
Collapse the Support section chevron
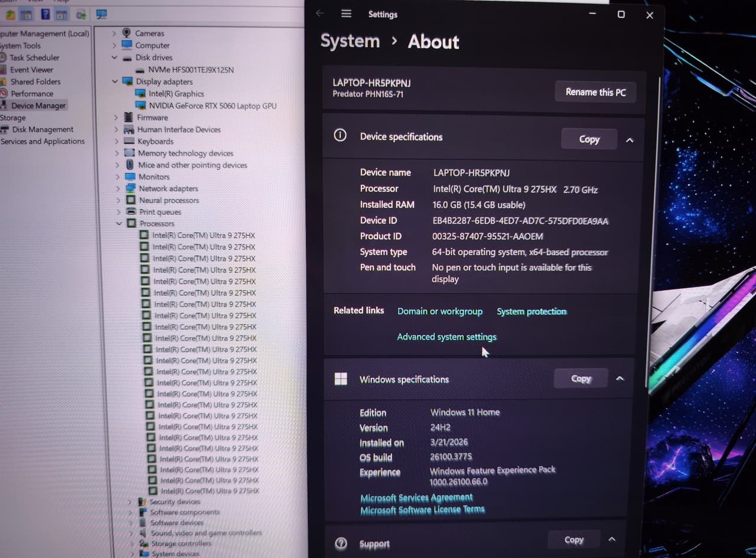(612, 539)
